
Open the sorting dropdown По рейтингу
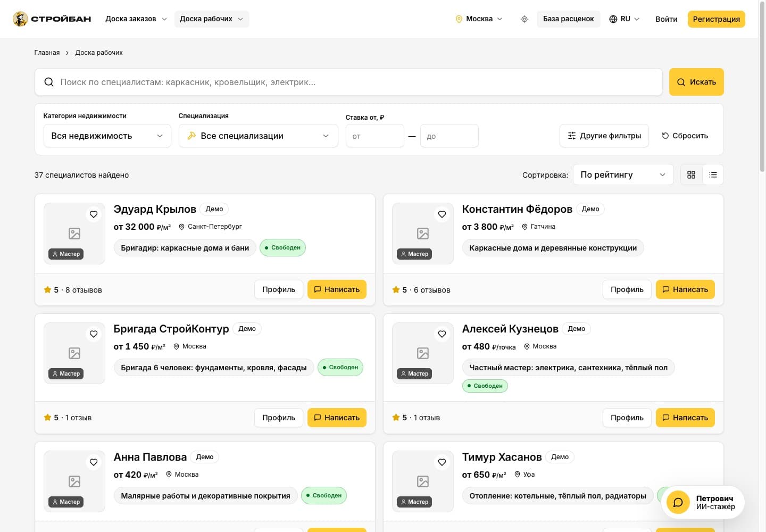[x=623, y=174]
